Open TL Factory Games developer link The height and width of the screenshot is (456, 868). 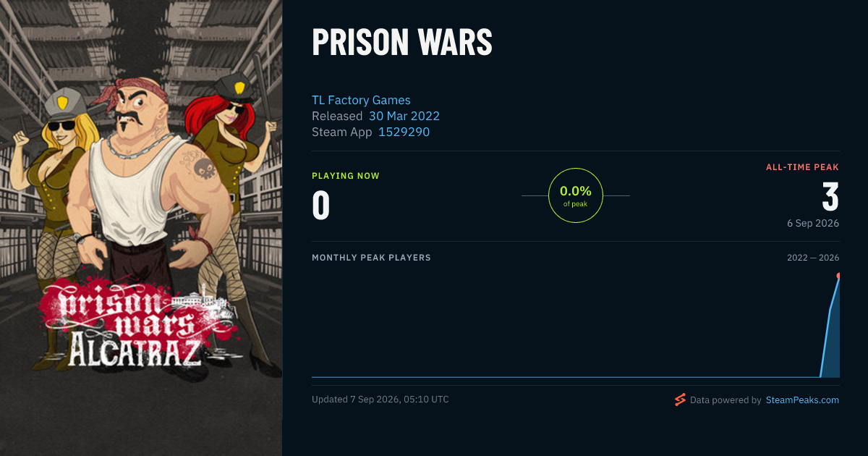click(361, 100)
